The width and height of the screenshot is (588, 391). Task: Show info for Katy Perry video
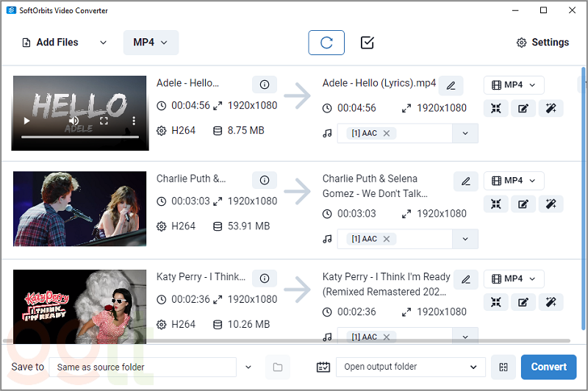[265, 278]
